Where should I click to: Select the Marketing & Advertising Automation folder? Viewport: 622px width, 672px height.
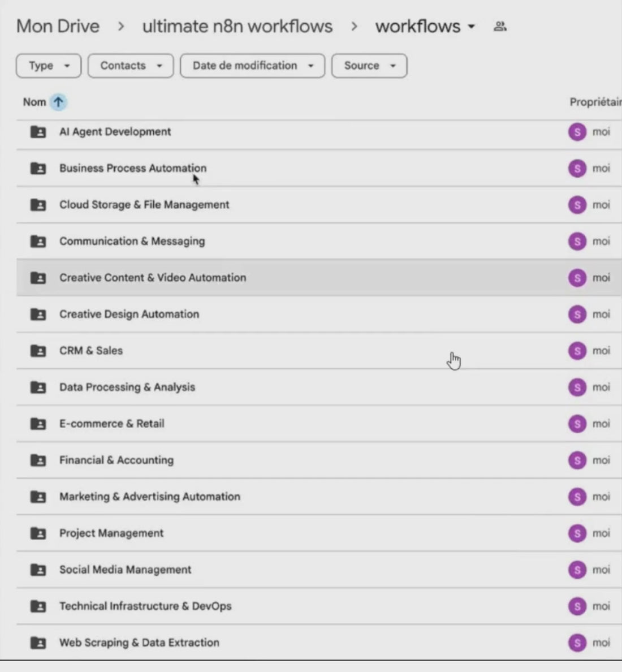pos(150,497)
